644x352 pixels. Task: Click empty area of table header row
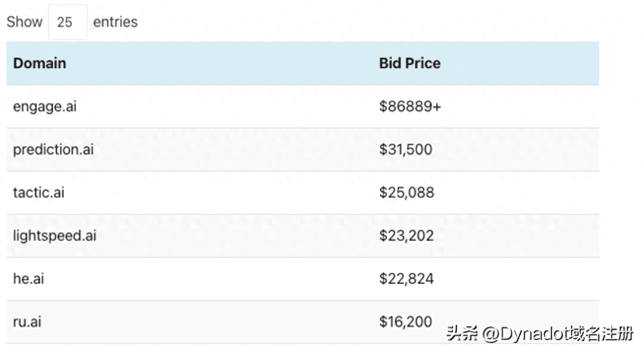point(226,63)
